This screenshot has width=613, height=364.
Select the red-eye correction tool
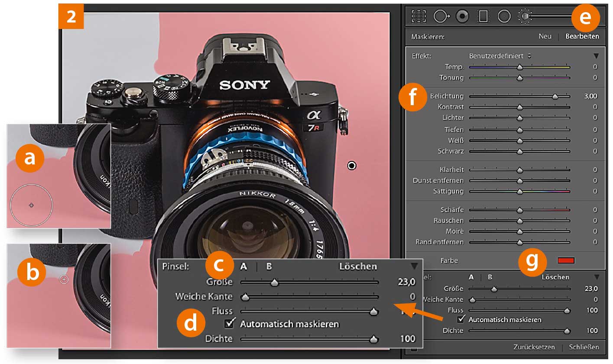[462, 16]
